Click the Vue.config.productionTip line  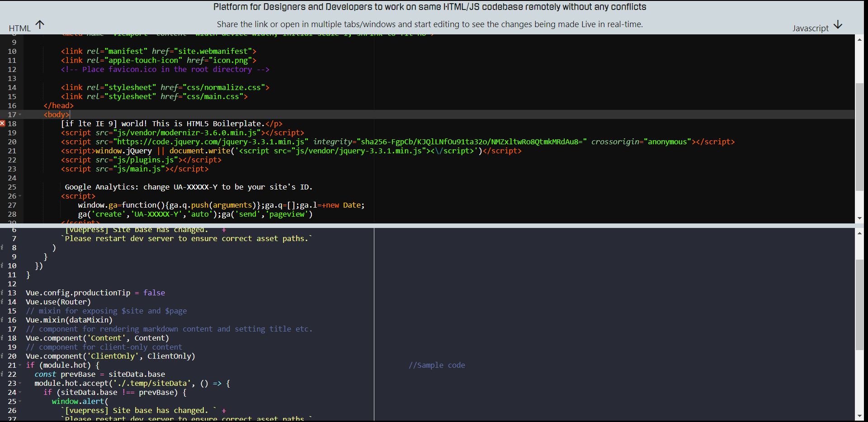(95, 293)
